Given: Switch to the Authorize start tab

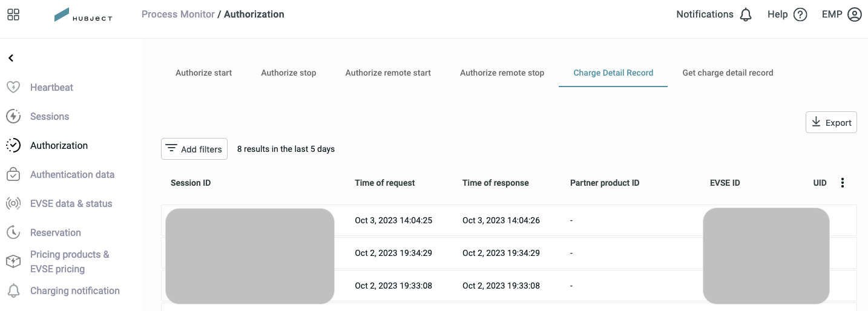Looking at the screenshot, I should (203, 73).
